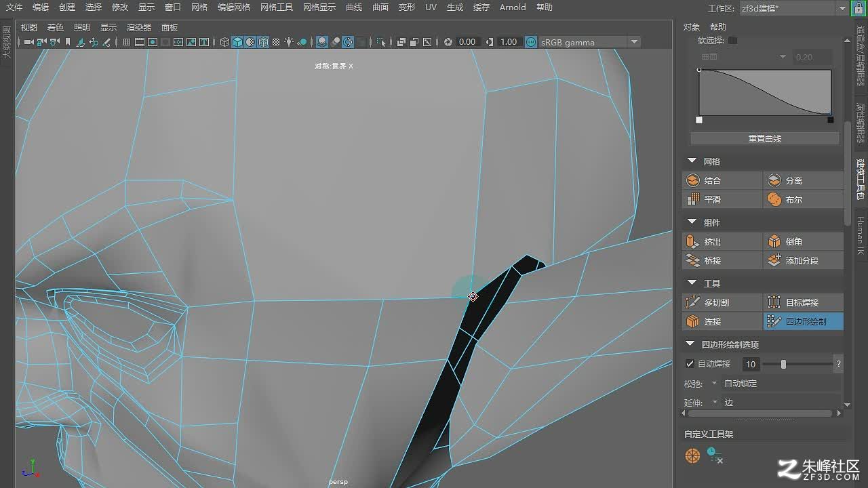Click the 桥接 bridge button

[x=722, y=261]
